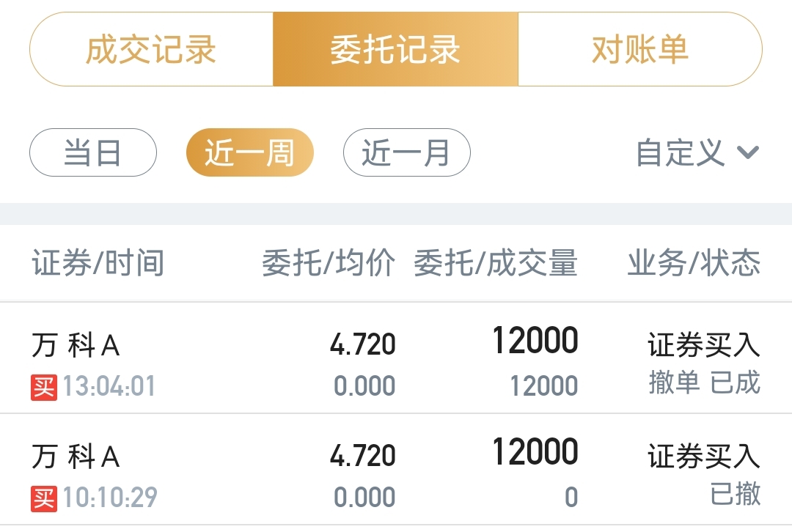Image resolution: width=792 pixels, height=532 pixels.
Task: Click the 委托/均价 column header
Action: [x=329, y=264]
